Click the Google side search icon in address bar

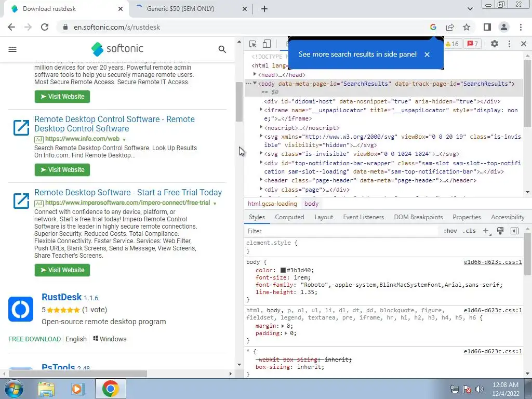coord(433,27)
